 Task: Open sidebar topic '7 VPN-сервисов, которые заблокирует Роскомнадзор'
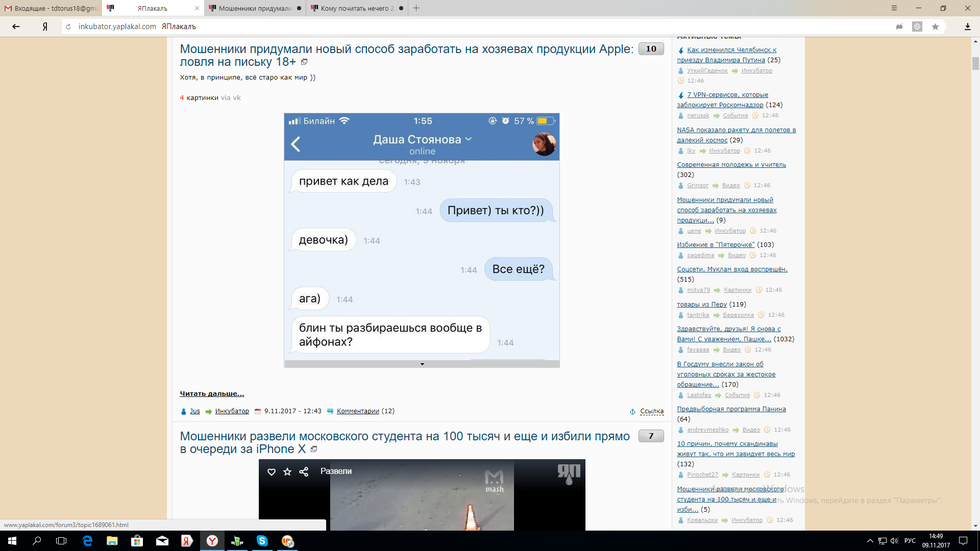point(723,100)
